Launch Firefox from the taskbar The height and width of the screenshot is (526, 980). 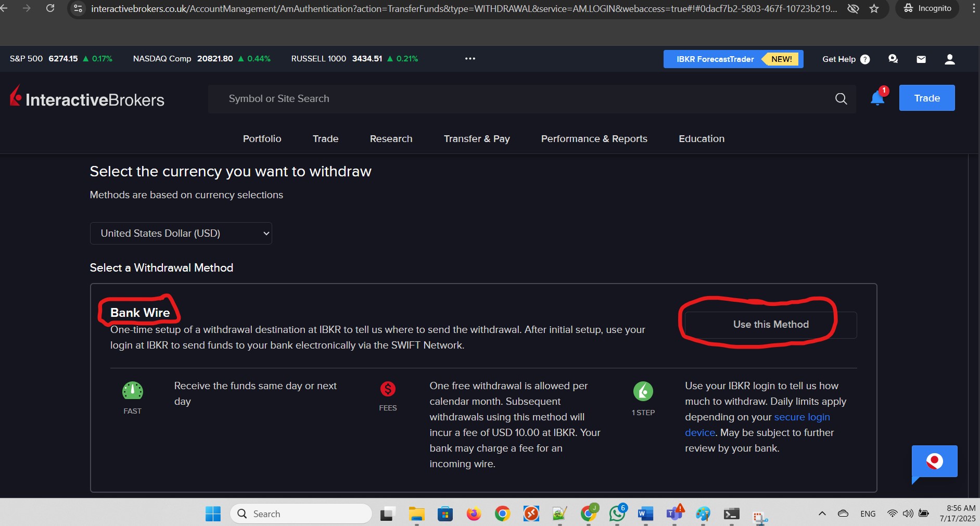474,514
